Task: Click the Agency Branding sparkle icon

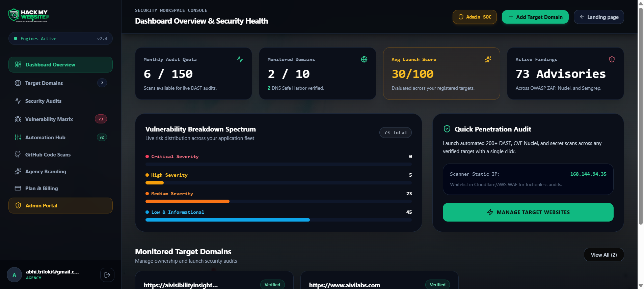Action: pos(18,171)
